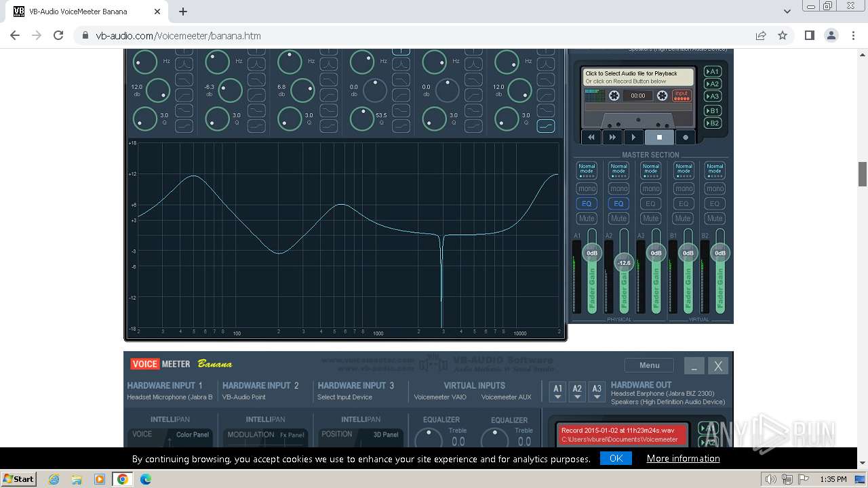Mute the A1 bus
The image size is (868, 488).
[587, 218]
